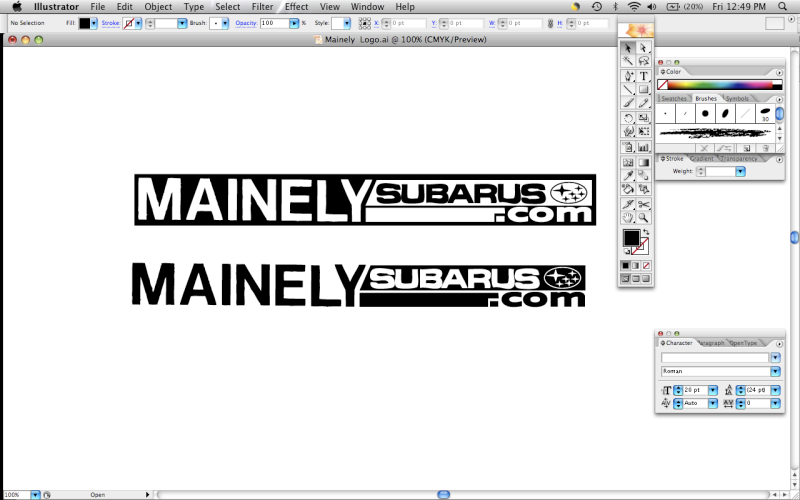The width and height of the screenshot is (800, 500).
Task: Click New Brush icon in Brushes panel
Action: pyautogui.click(x=746, y=148)
